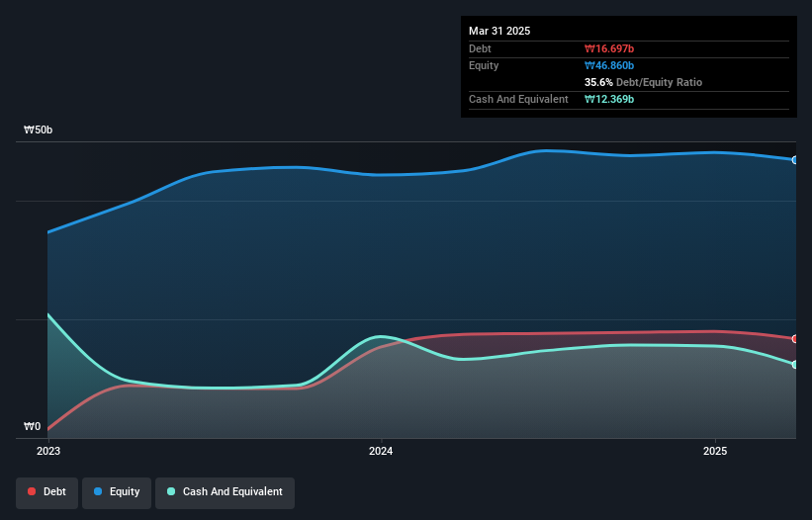Toggle the Equity legend button

tap(117, 492)
